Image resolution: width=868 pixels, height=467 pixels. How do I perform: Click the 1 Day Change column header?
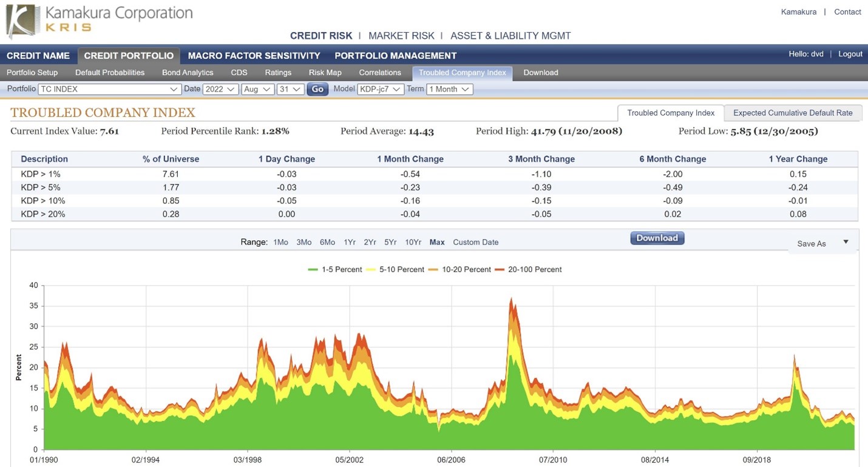coord(287,159)
